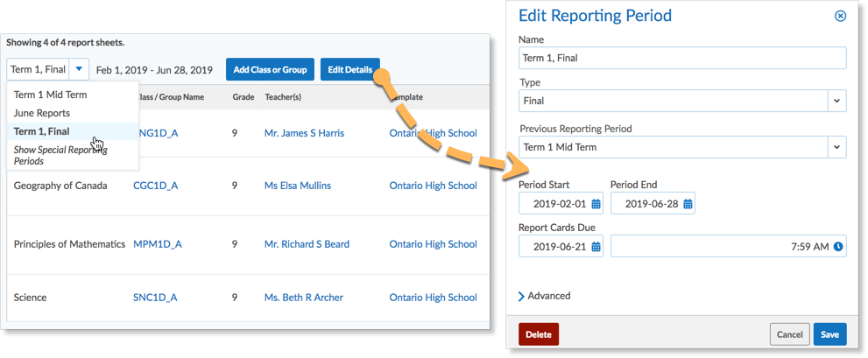
Task: Save the reporting period changes
Action: (x=829, y=334)
